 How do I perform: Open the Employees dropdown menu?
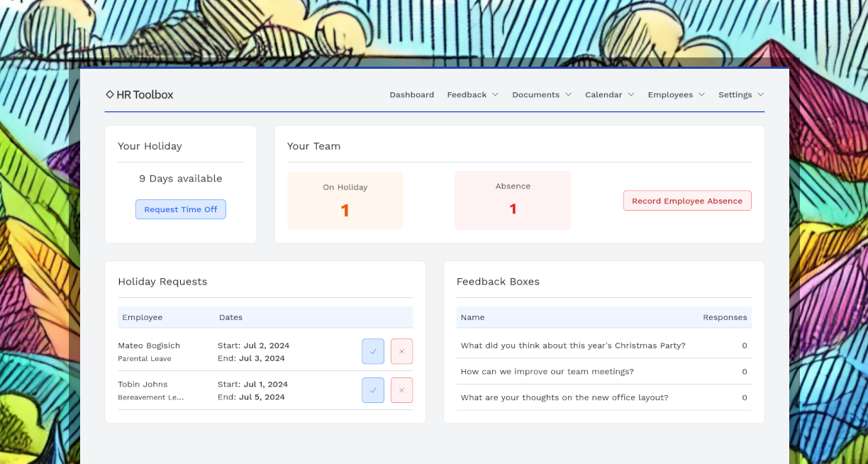tap(676, 94)
